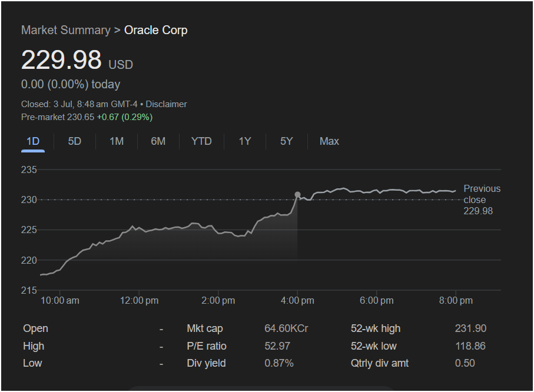Click the 10:00 am axis label
The height and width of the screenshot is (392, 534).
click(x=60, y=300)
